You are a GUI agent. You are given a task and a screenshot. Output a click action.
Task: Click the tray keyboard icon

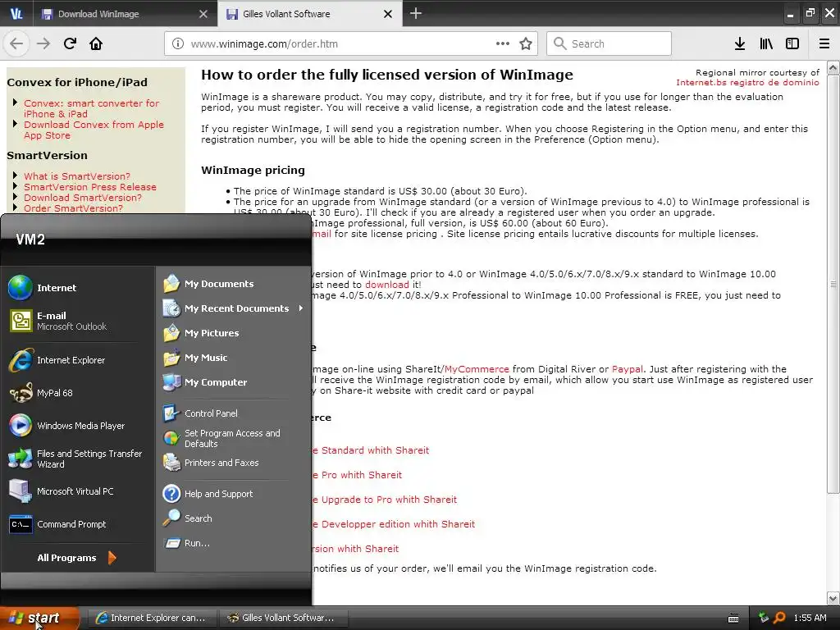pos(733,619)
